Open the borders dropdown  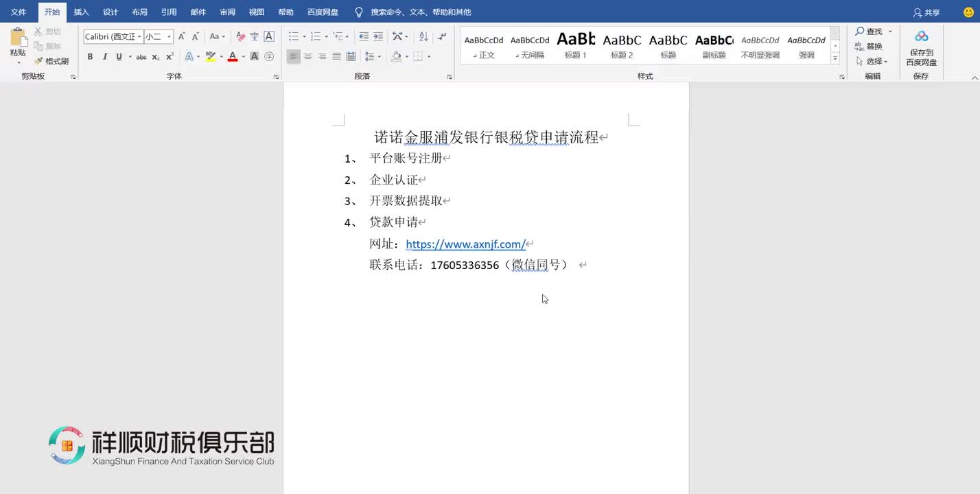[x=428, y=57]
